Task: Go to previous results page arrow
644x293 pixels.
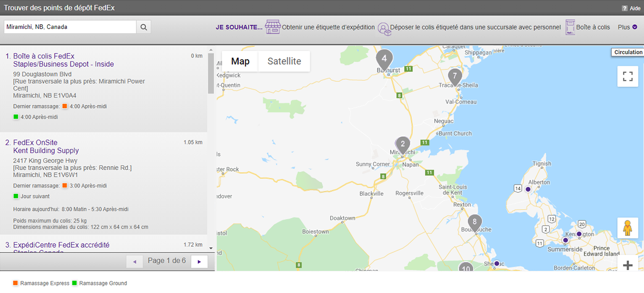Action: coord(135,262)
